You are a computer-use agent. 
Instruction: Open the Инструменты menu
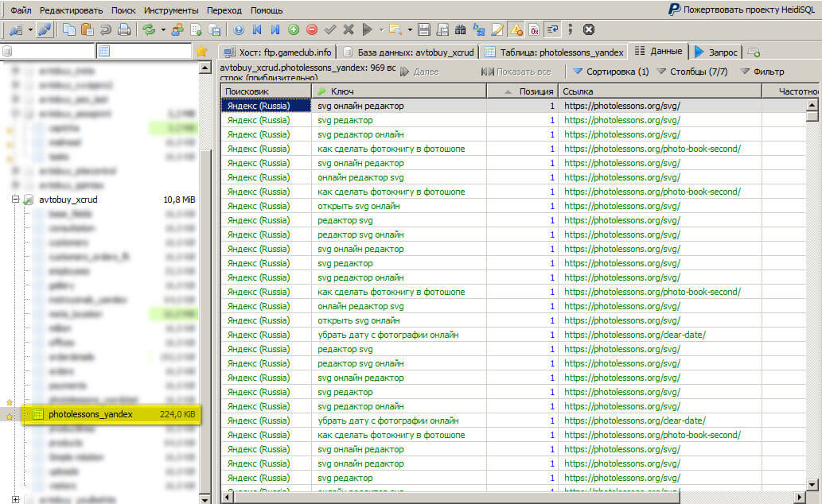(171, 10)
